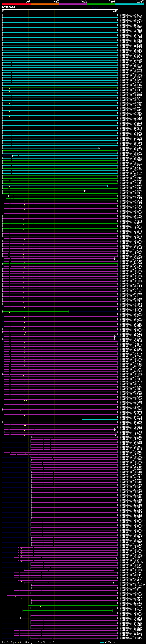Select the UniRef100_O24424 label
The image size is (146, 644).
point(131,45)
